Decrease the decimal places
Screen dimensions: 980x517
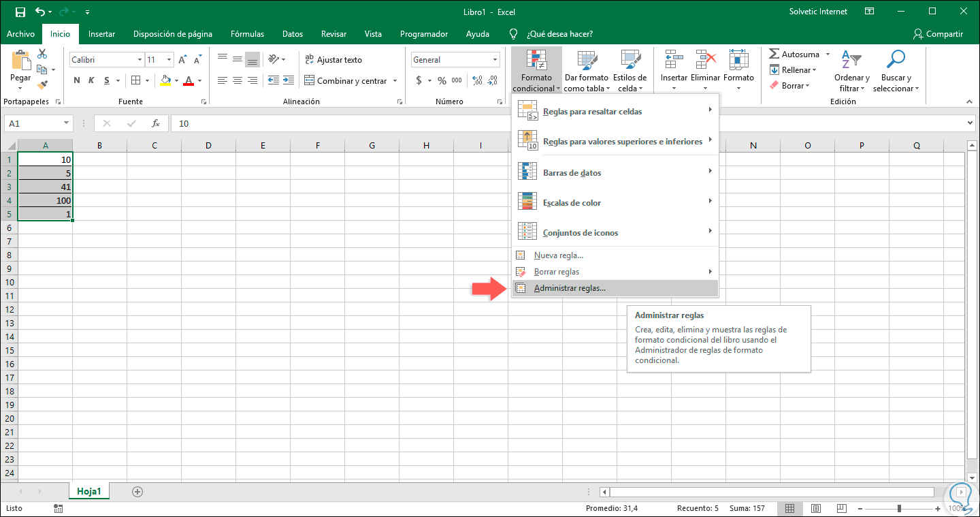coord(491,80)
